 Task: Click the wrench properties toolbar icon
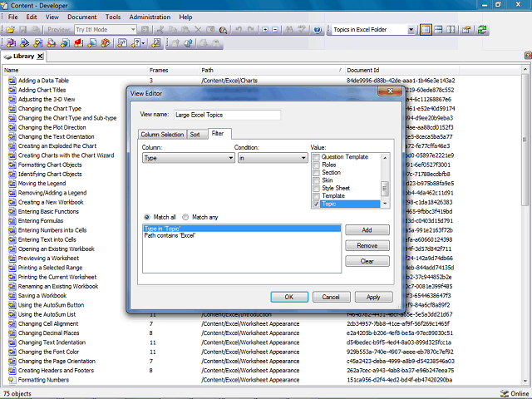click(x=156, y=43)
